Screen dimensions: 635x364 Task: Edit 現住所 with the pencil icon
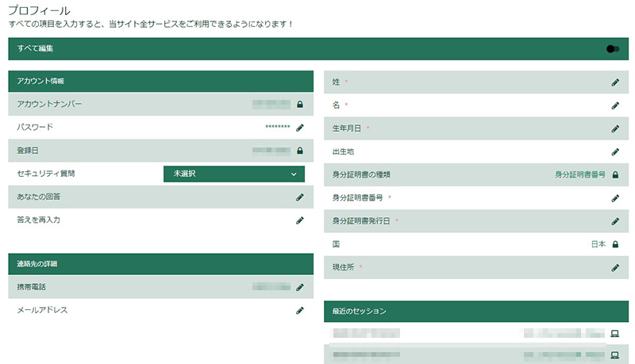coord(615,268)
